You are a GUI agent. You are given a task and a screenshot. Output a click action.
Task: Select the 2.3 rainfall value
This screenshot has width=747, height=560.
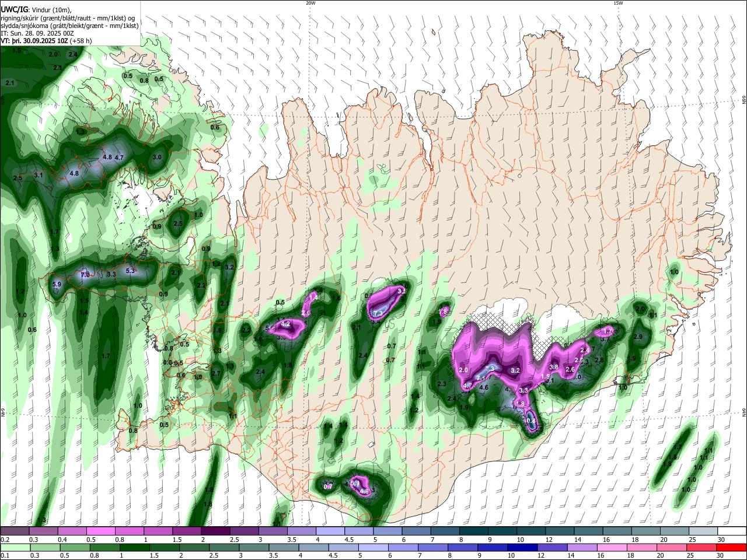click(442, 384)
